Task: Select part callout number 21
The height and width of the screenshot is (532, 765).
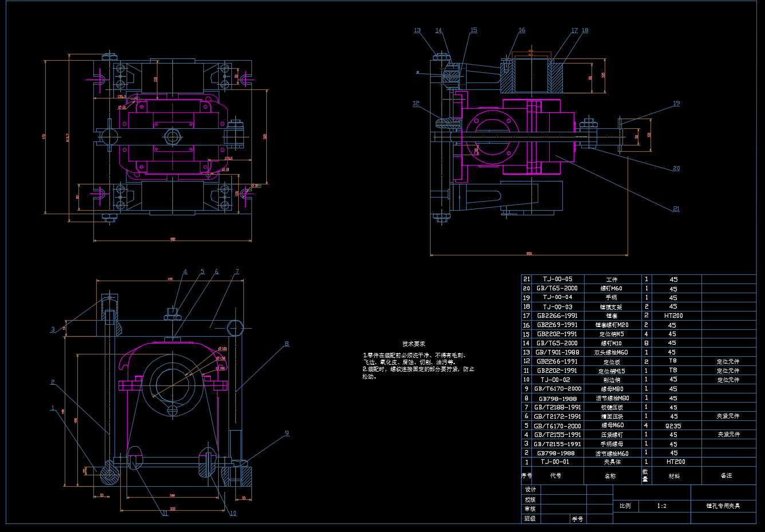Action: coord(676,209)
